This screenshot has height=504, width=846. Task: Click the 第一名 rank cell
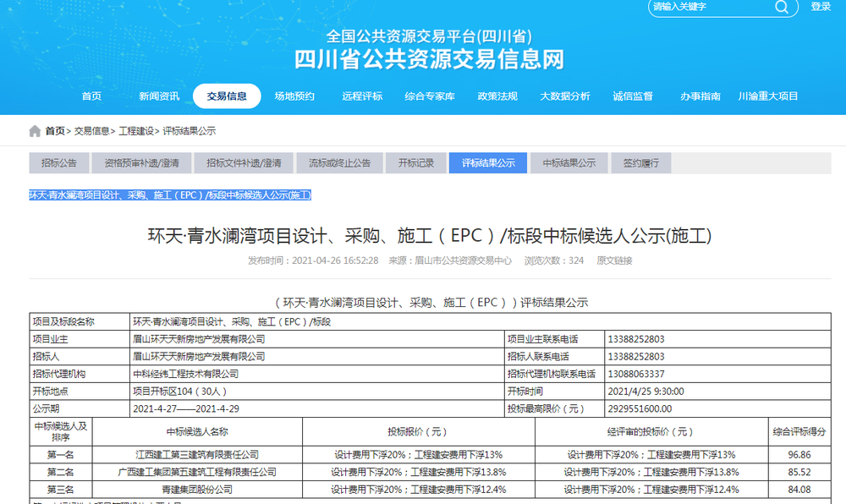point(60,455)
